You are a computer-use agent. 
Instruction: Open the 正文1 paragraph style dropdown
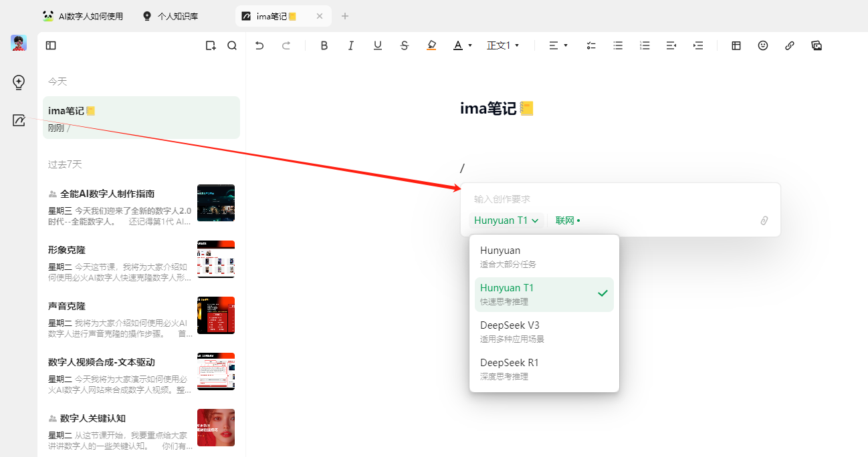(x=503, y=45)
